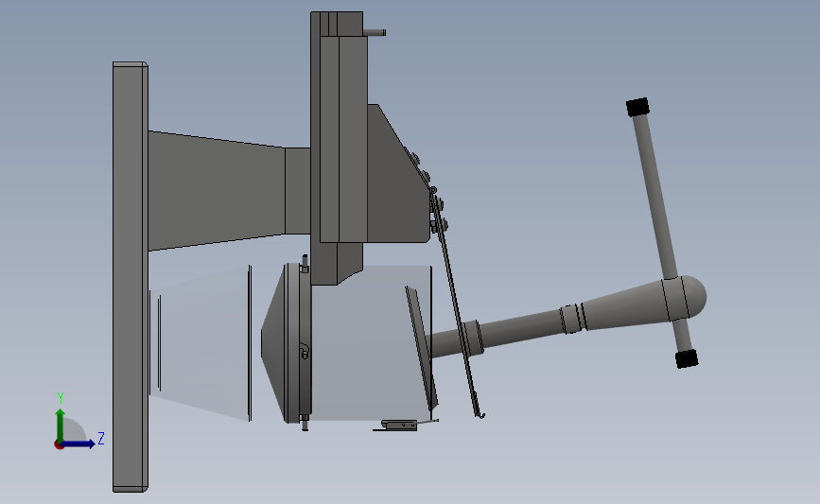Screen dimensions: 820x504
Task: Click the red origin dot of the triad
Action: 59,445
